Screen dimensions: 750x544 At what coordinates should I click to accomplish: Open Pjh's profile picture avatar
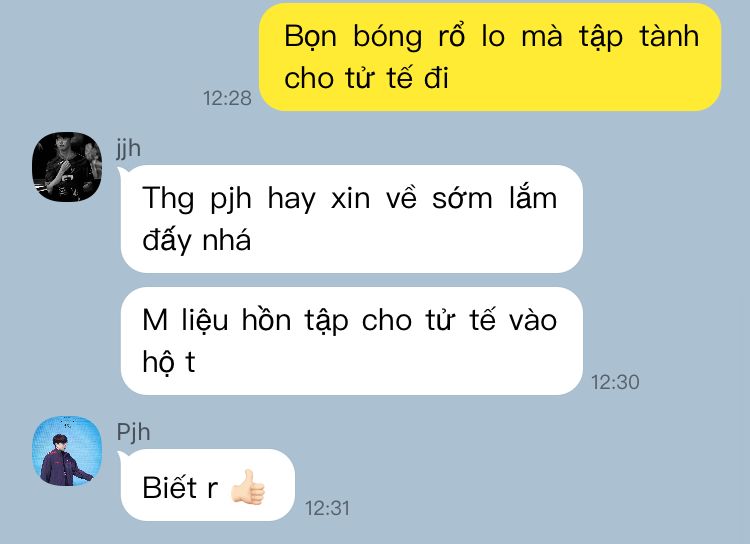[67, 451]
